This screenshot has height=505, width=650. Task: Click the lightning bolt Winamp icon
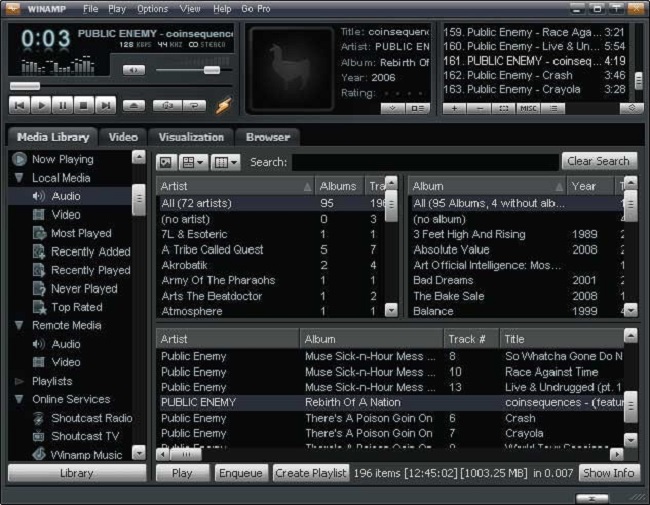tap(223, 106)
